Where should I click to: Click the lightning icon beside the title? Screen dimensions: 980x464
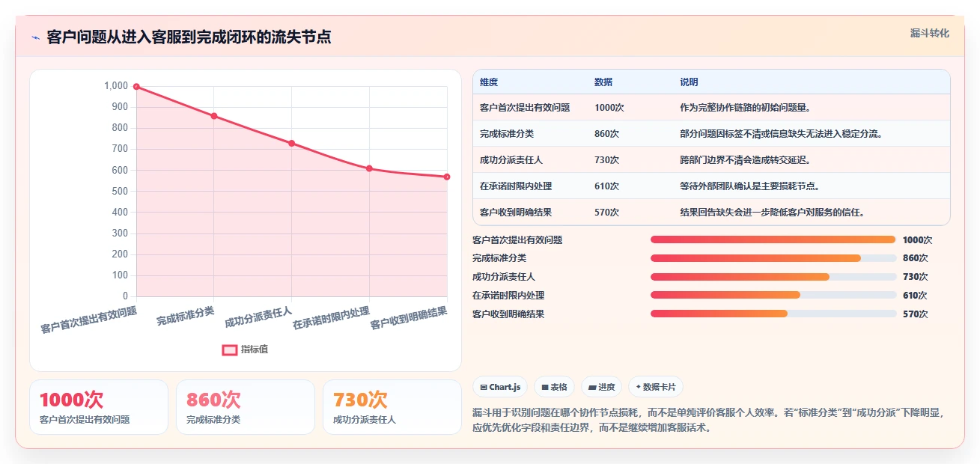[x=35, y=37]
